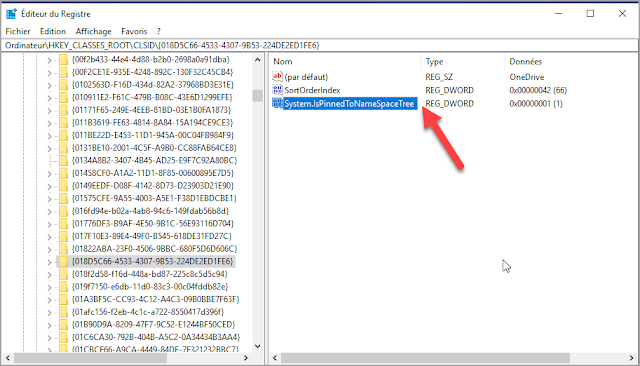Click folder icon of {01822ABA-23F0-4506-9BBC-680F5D6D606C}
Screen dimensions: 640x366
[x=63, y=249]
